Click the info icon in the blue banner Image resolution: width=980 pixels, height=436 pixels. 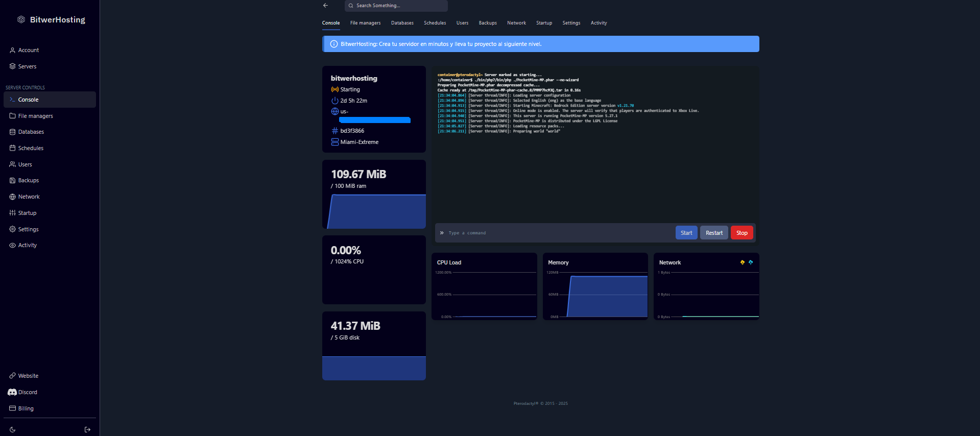click(334, 44)
